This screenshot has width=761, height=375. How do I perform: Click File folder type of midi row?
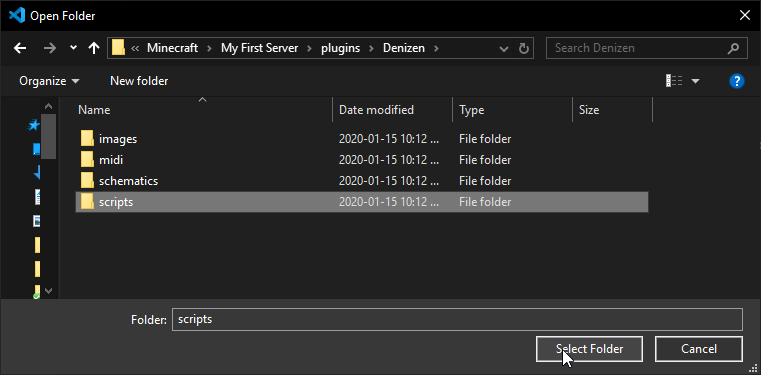coord(485,160)
